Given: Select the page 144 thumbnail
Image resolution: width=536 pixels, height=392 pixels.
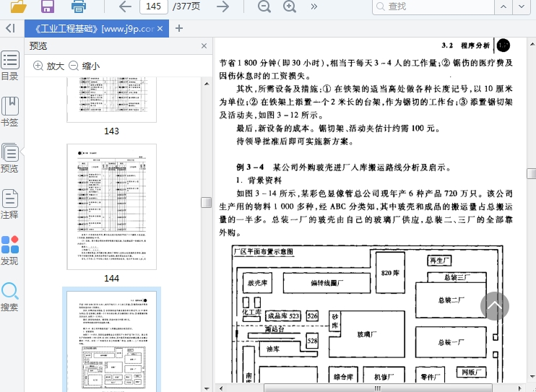Looking at the screenshot, I should point(111,206).
